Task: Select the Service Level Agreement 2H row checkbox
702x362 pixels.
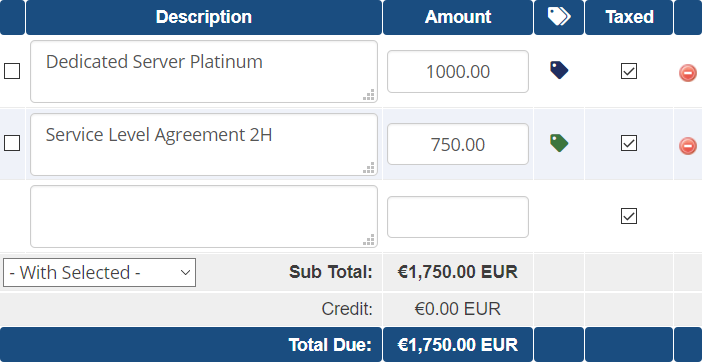Action: (12, 144)
